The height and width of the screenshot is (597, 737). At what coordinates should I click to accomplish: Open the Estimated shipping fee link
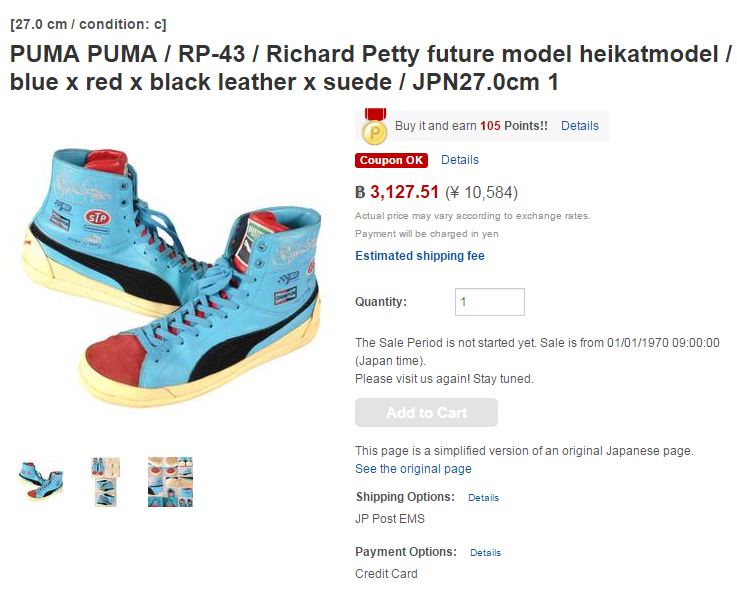pos(420,256)
